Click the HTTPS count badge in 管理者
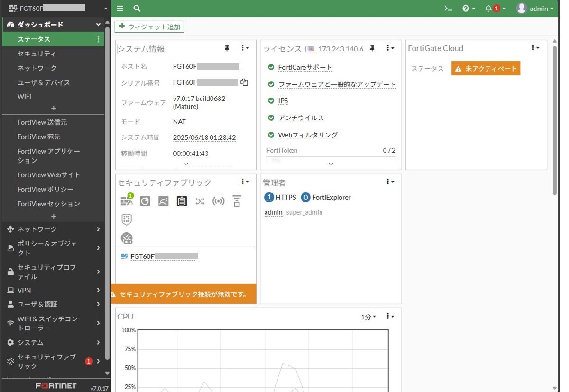 click(x=269, y=197)
